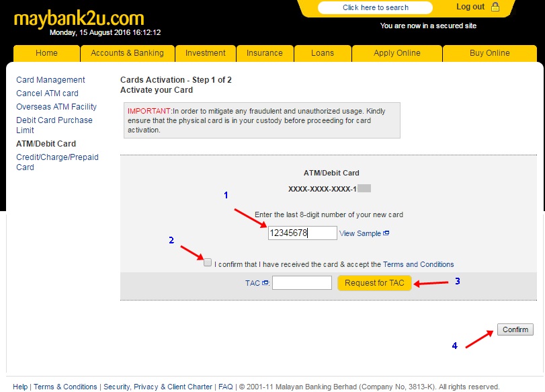Click the Log out link
This screenshot has width=545, height=392.
pos(470,7)
